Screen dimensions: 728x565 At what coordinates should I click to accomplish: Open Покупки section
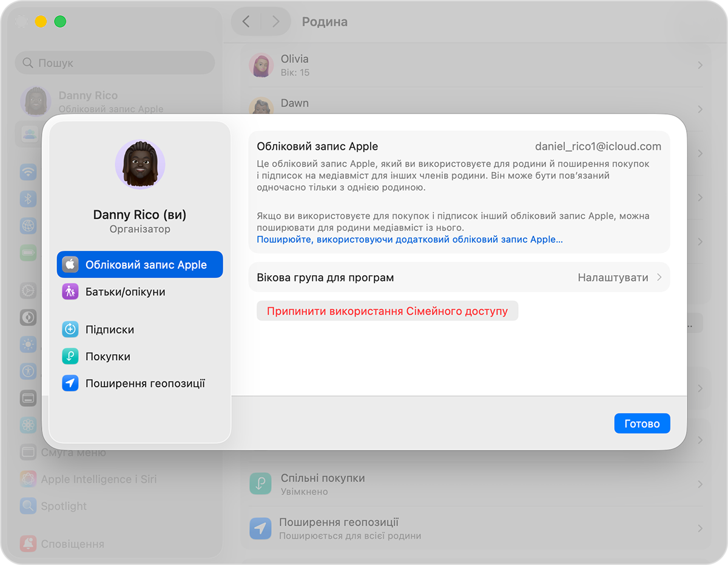click(107, 356)
